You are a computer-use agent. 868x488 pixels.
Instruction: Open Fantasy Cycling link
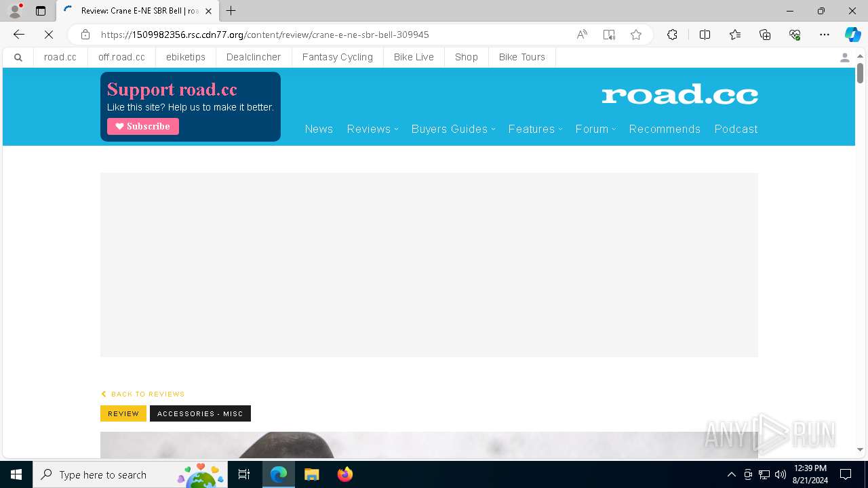338,57
